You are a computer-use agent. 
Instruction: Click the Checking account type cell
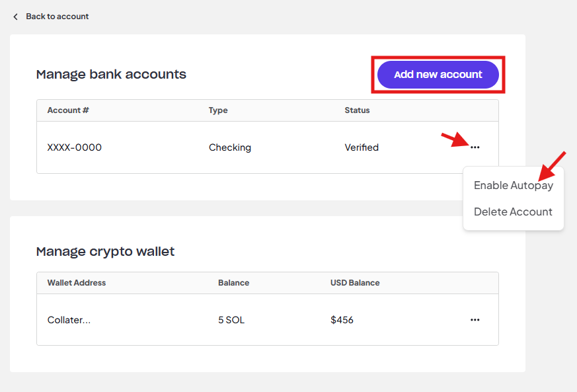click(230, 147)
